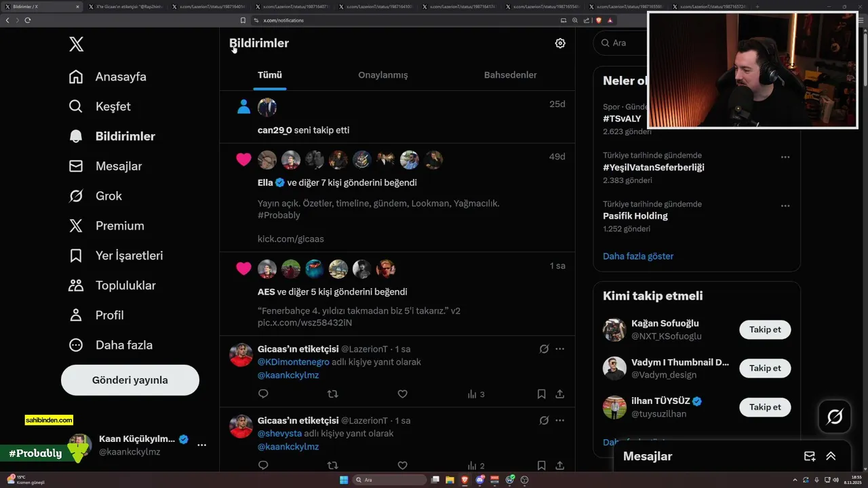Bookmark the reply to @KDimontenegro
868x488 pixels.
pos(541,394)
